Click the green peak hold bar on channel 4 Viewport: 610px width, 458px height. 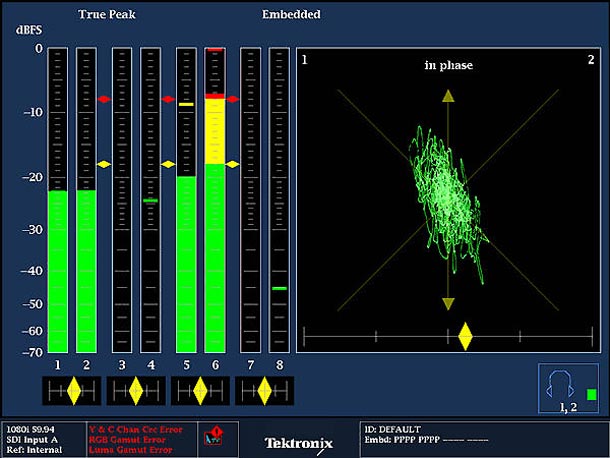coord(151,201)
